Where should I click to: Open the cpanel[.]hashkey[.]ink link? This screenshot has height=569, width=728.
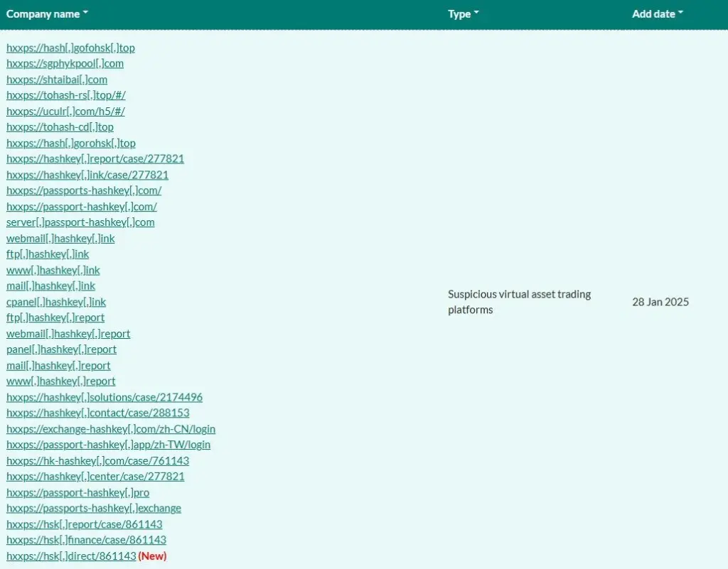55,301
